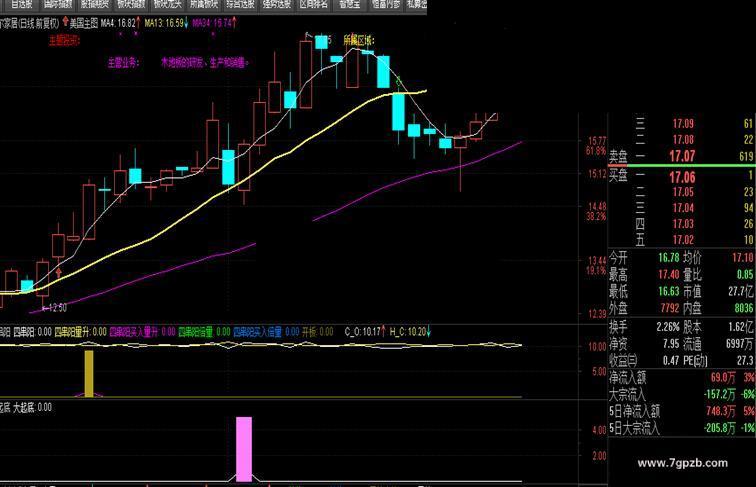756x487 pixels.
Task: Select the yellow signal bar in 四串阳 indicator
Action: (89, 373)
